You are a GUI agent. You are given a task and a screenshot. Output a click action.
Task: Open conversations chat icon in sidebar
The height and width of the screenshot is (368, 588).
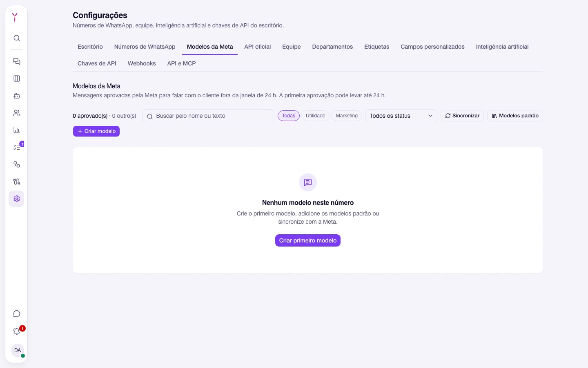coord(17,61)
